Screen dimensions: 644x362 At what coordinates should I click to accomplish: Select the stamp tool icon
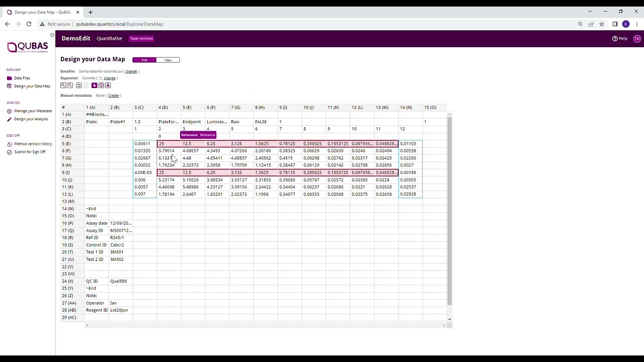[x=108, y=85]
